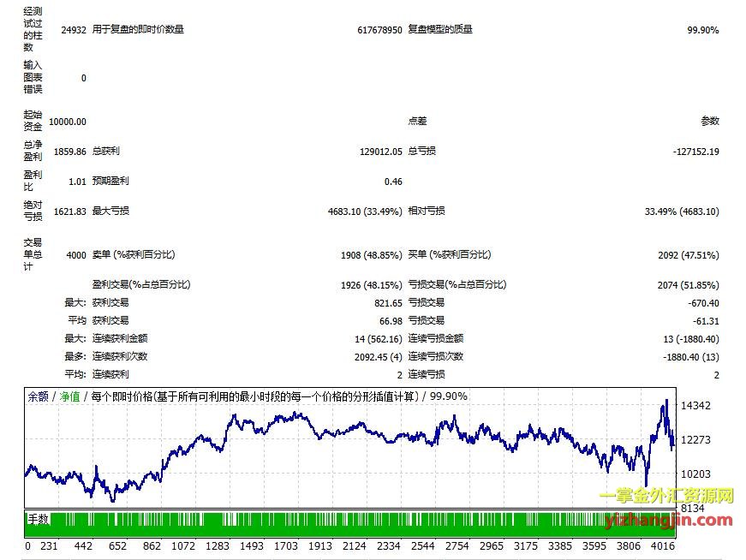This screenshot has width=746, height=560.
Task: Click the peak of the equity curve
Action: (x=665, y=401)
